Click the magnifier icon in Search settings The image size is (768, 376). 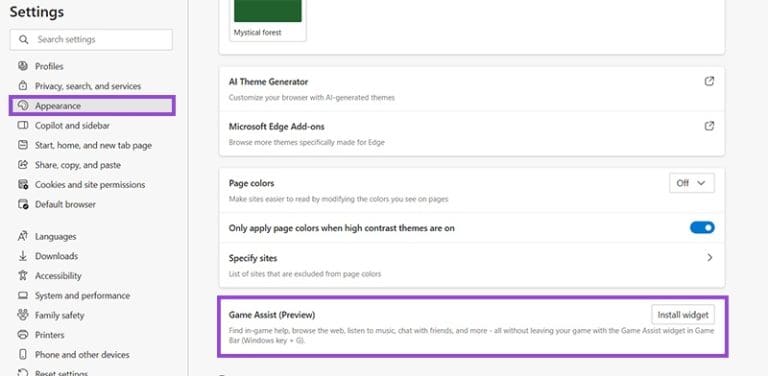(23, 40)
